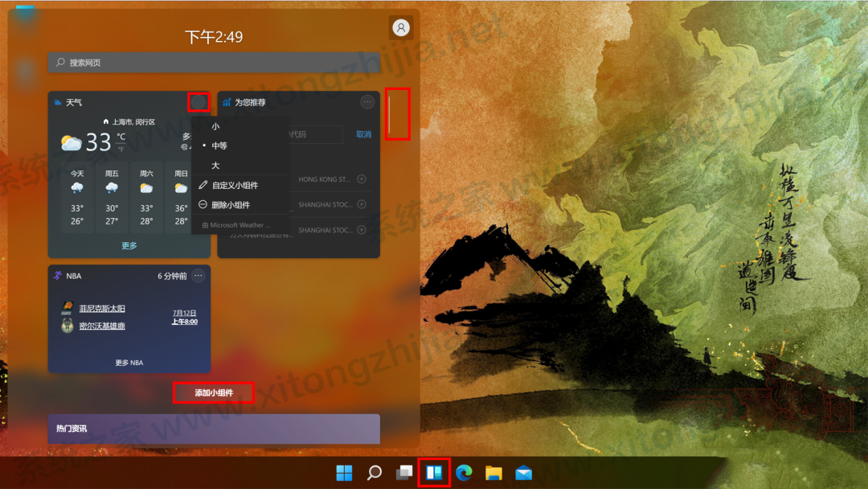Screen dimensions: 868x489
Task: Open the user profile icon at top right
Action: coord(401,27)
